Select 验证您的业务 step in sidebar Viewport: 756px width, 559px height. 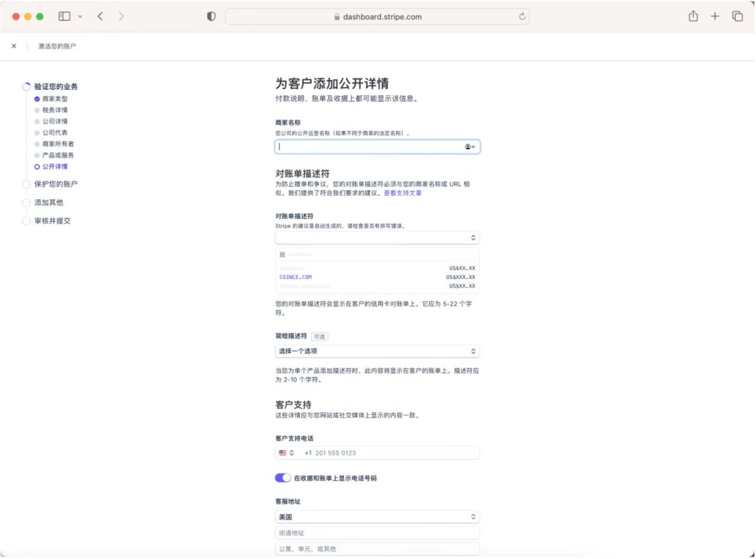click(56, 87)
